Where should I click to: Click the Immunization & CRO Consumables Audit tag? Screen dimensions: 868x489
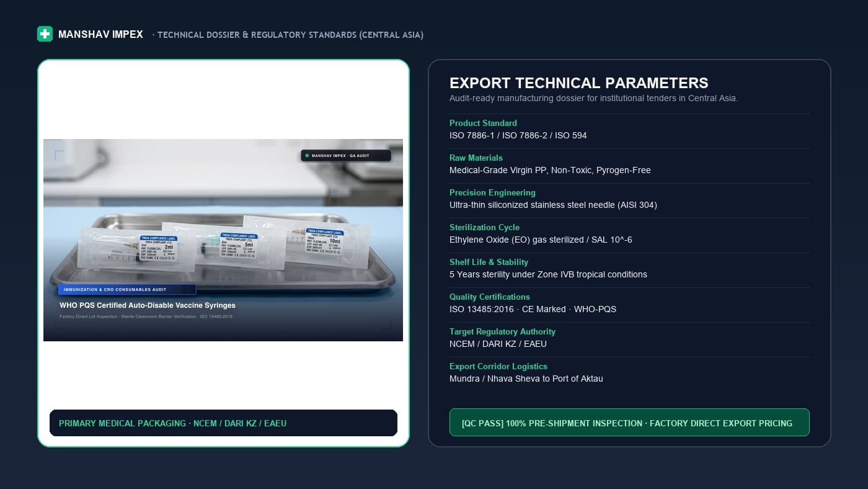coord(127,290)
